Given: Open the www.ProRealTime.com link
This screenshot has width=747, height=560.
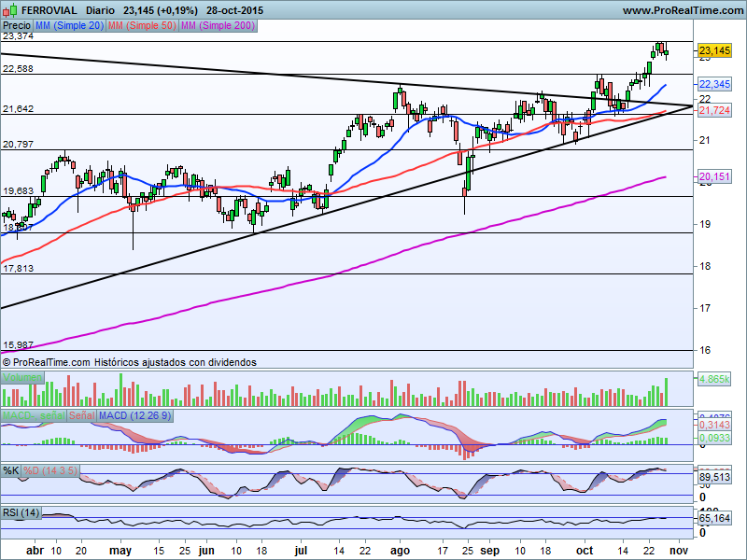Looking at the screenshot, I should click(682, 10).
